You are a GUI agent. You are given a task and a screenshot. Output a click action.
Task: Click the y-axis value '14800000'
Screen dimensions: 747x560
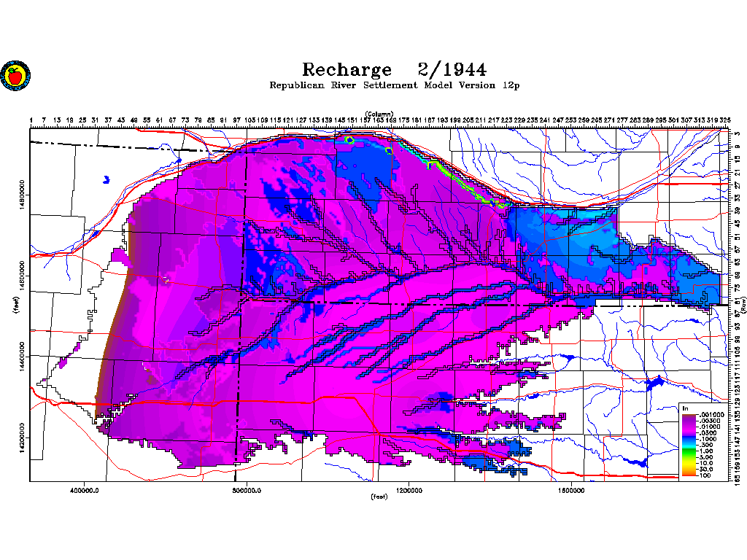point(22,195)
